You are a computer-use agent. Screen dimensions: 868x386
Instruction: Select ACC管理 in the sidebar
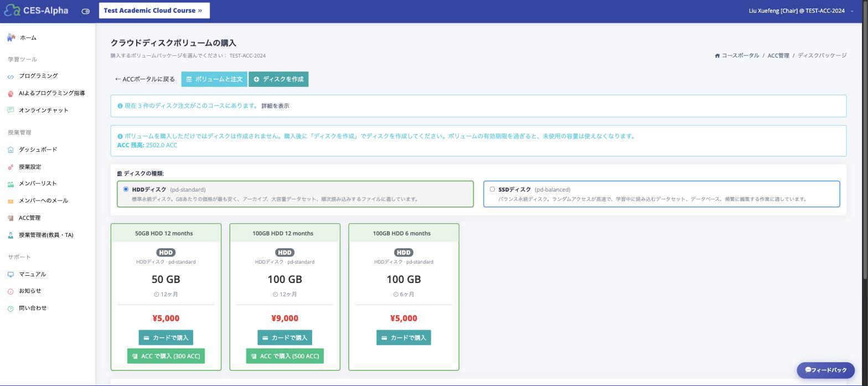[x=29, y=218]
